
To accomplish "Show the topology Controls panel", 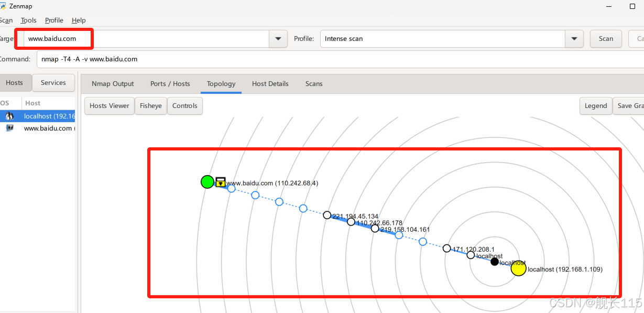I will tap(185, 105).
